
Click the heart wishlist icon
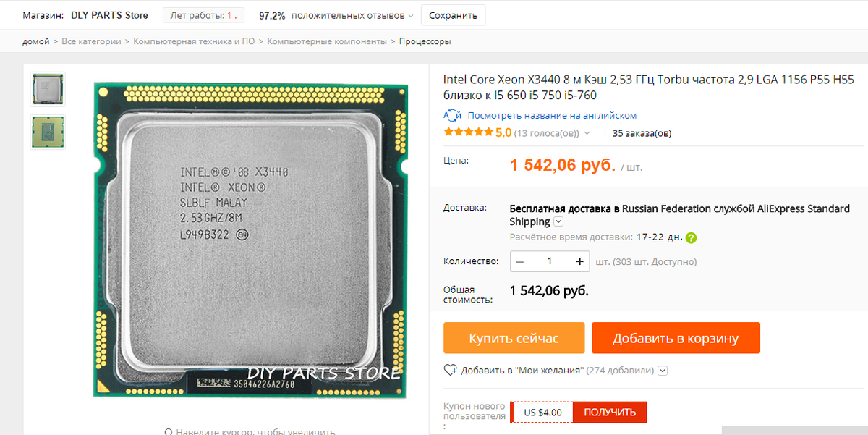pyautogui.click(x=451, y=370)
